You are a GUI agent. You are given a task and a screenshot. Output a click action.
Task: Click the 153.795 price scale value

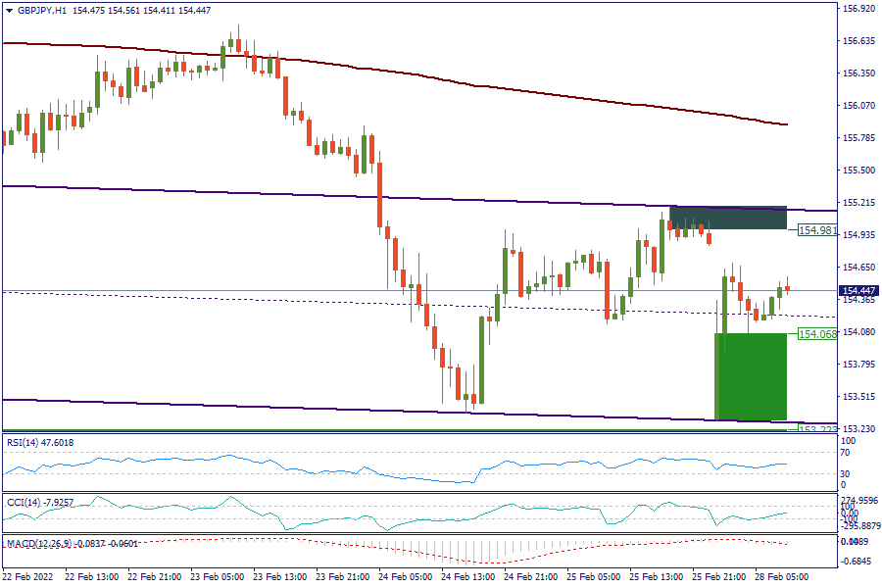click(x=858, y=365)
